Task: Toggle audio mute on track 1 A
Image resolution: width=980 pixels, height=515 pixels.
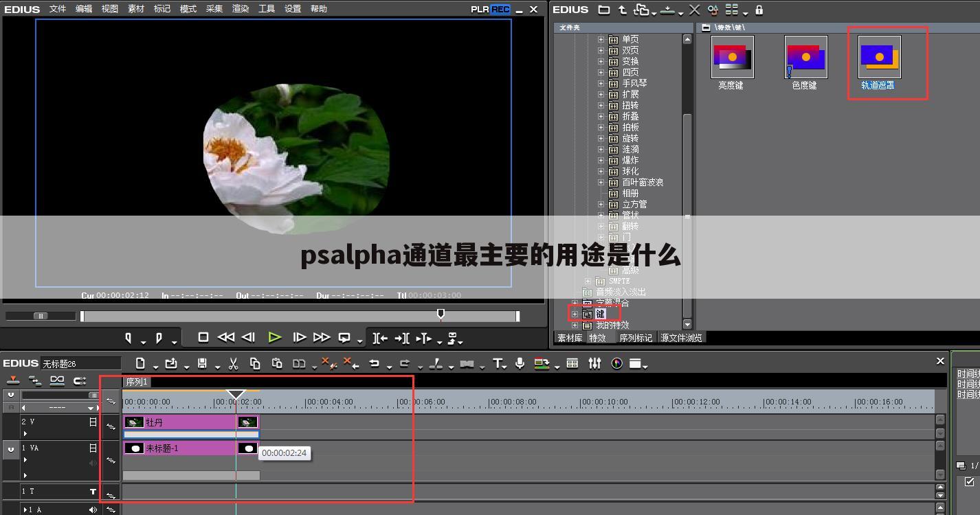Action: click(93, 510)
